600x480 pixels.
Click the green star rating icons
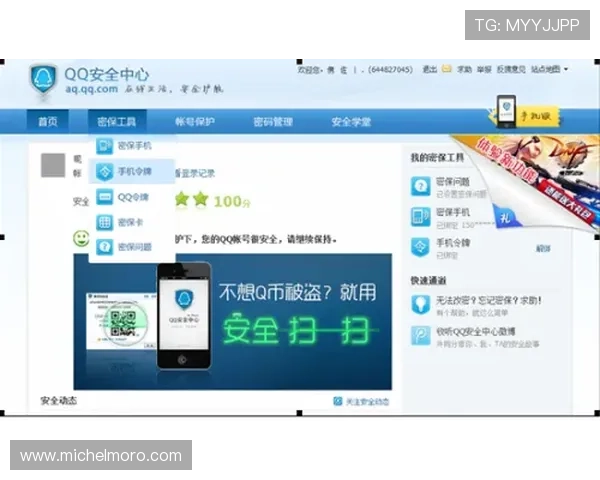click(192, 199)
